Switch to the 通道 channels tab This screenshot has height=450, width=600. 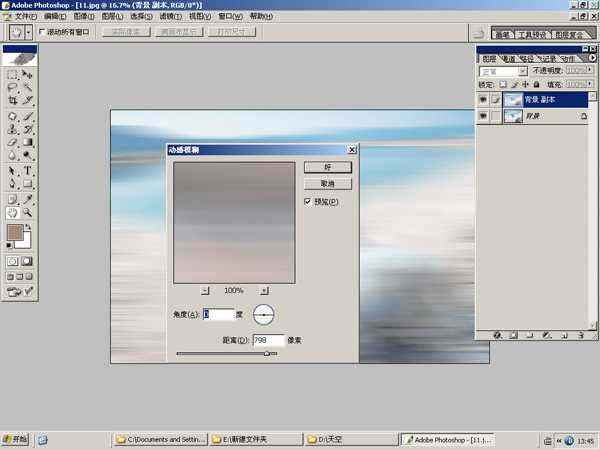point(509,59)
